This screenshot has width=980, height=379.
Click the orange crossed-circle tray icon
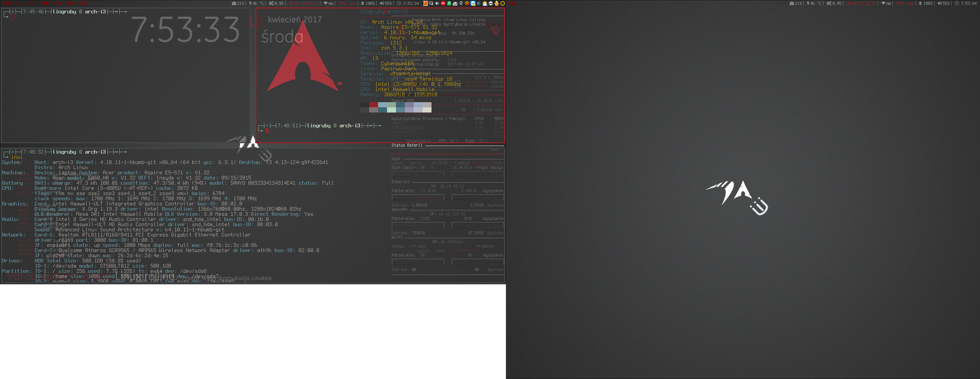467,3
